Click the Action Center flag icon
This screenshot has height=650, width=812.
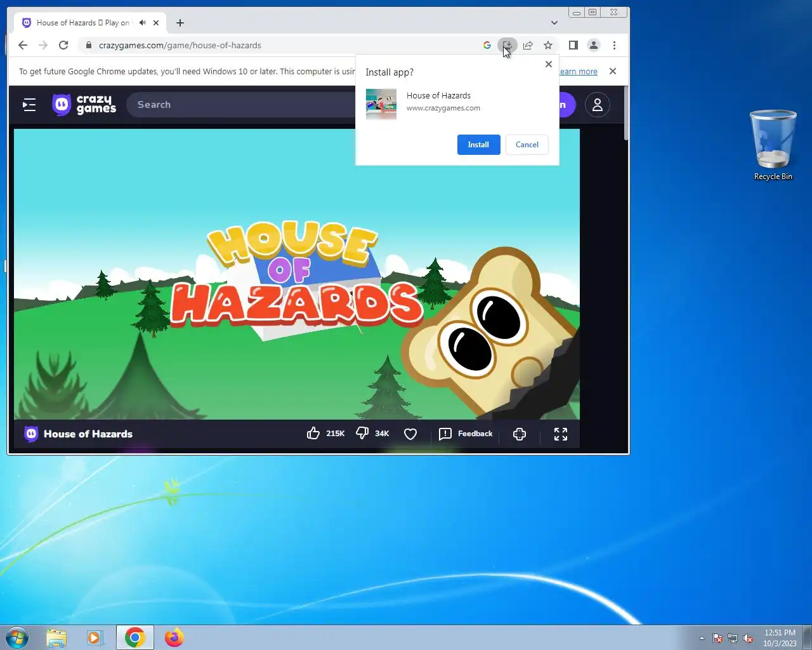(717, 638)
